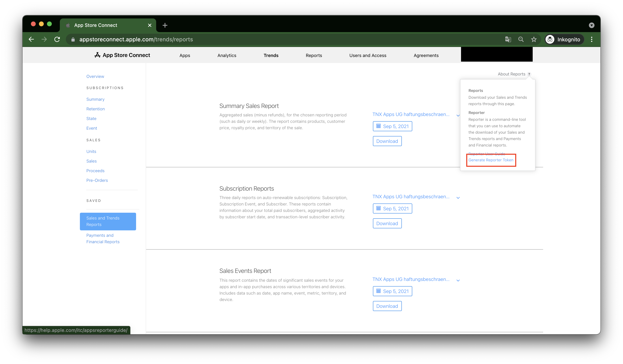Download the Summary Sales Report
Screen dimensions: 623x364
(387, 141)
